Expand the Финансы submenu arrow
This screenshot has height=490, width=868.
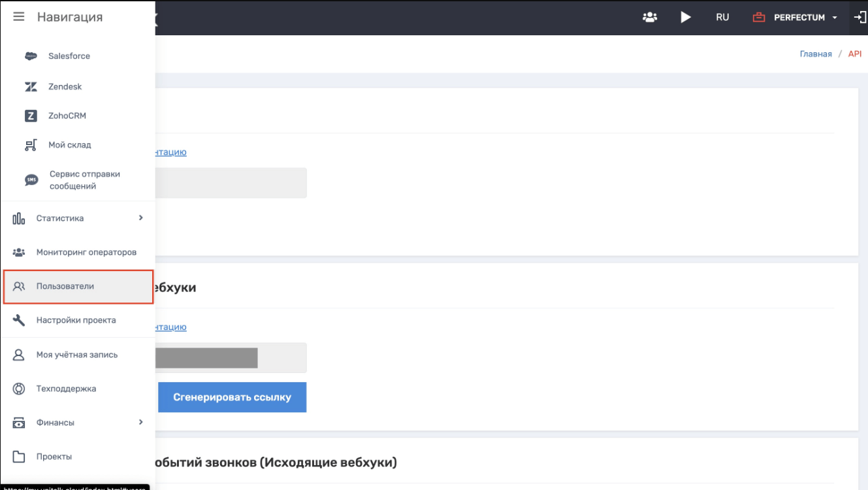coord(140,423)
